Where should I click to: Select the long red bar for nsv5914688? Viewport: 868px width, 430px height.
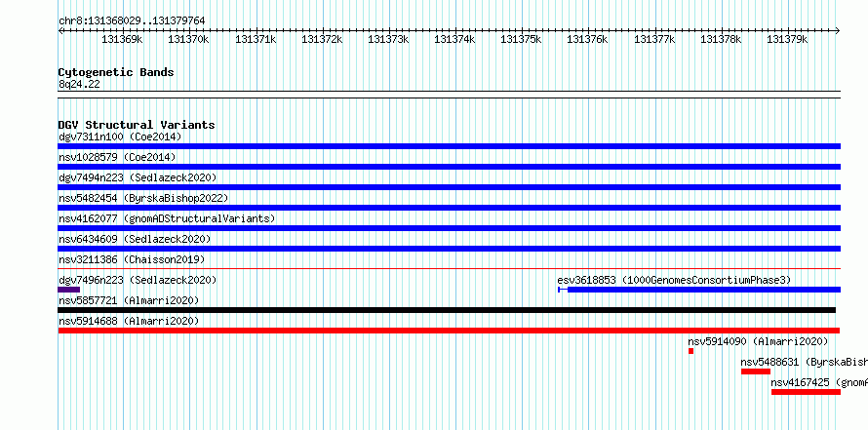pos(449,331)
